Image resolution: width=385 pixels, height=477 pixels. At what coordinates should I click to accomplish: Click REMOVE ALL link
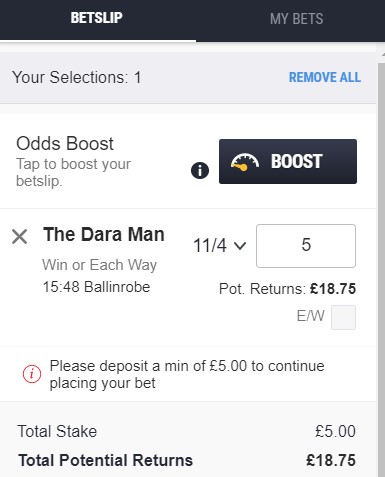pyautogui.click(x=325, y=77)
